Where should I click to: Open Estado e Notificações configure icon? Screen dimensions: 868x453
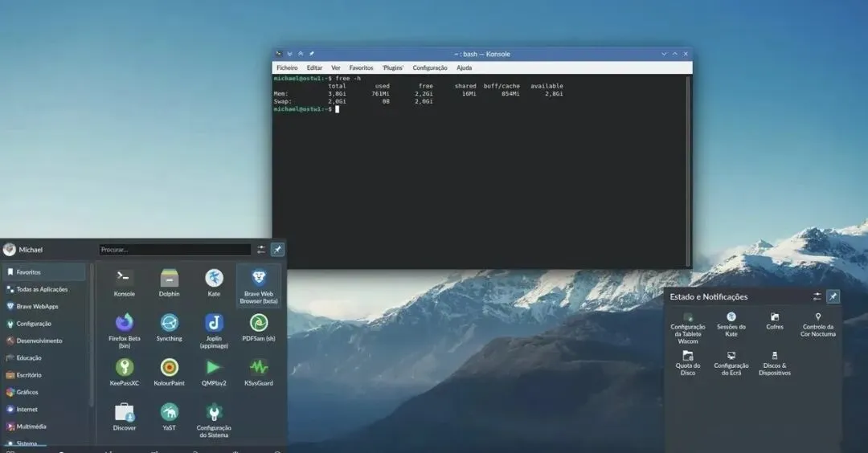817,296
